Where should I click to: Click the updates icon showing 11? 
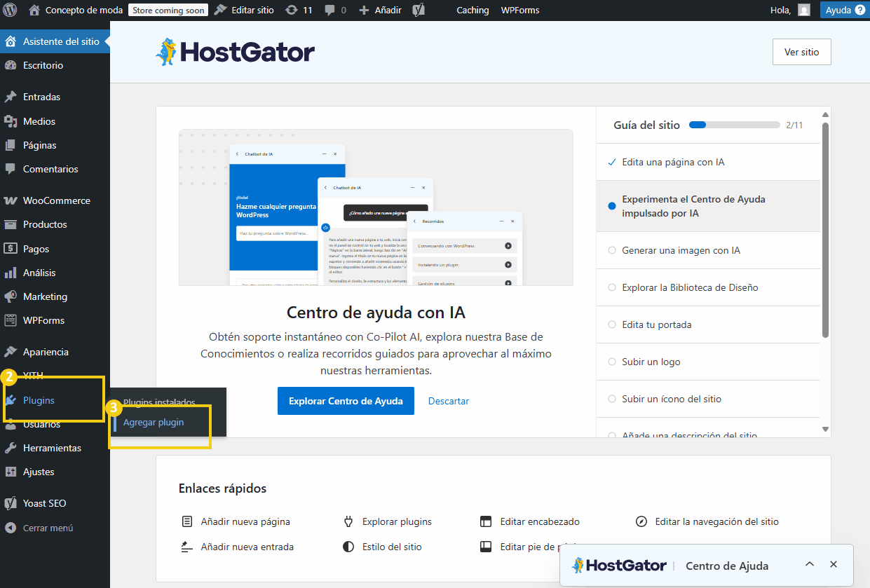point(291,11)
